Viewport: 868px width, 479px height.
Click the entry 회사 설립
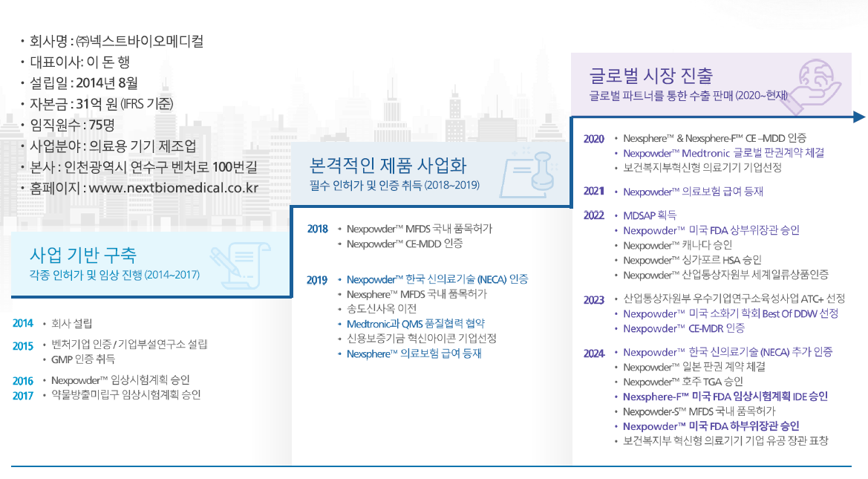(72, 323)
